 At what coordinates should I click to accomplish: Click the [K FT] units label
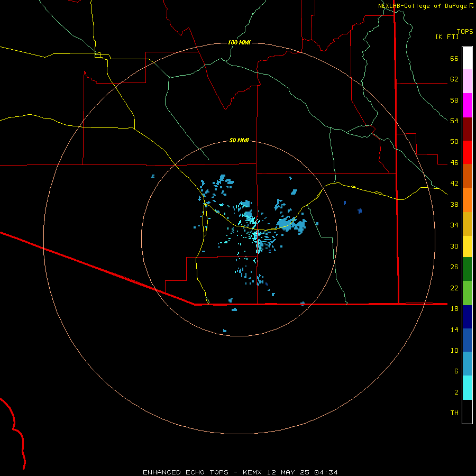coord(447,37)
